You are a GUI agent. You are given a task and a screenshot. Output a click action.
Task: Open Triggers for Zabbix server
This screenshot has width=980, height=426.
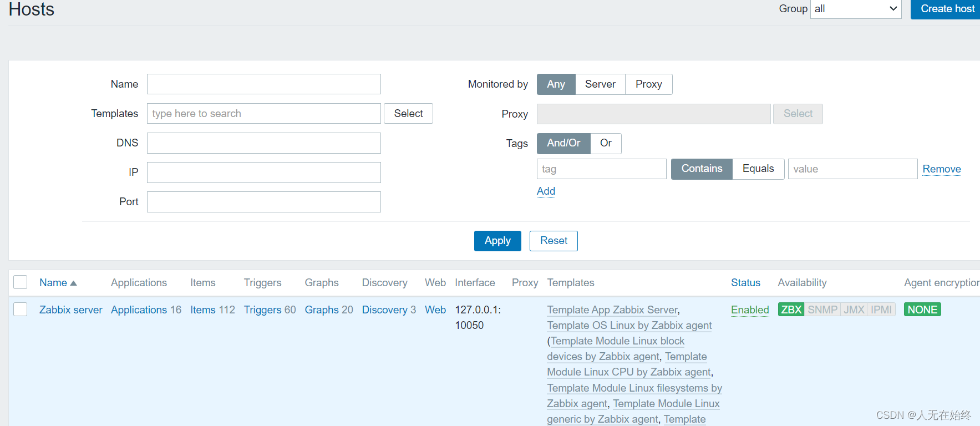(263, 310)
